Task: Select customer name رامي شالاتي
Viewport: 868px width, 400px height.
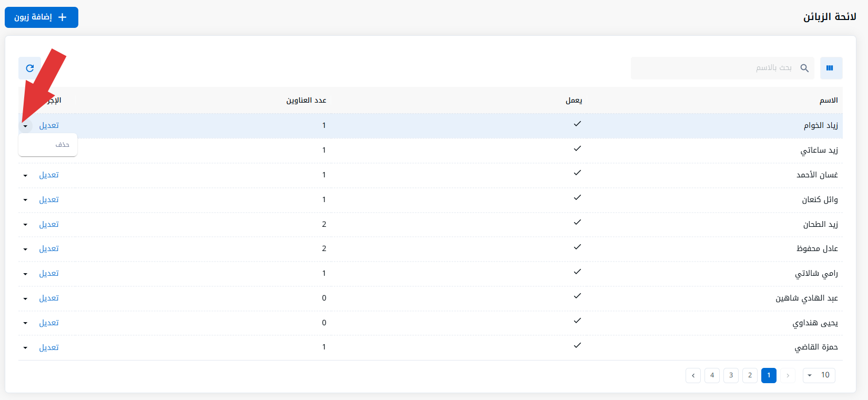Action: pyautogui.click(x=816, y=274)
